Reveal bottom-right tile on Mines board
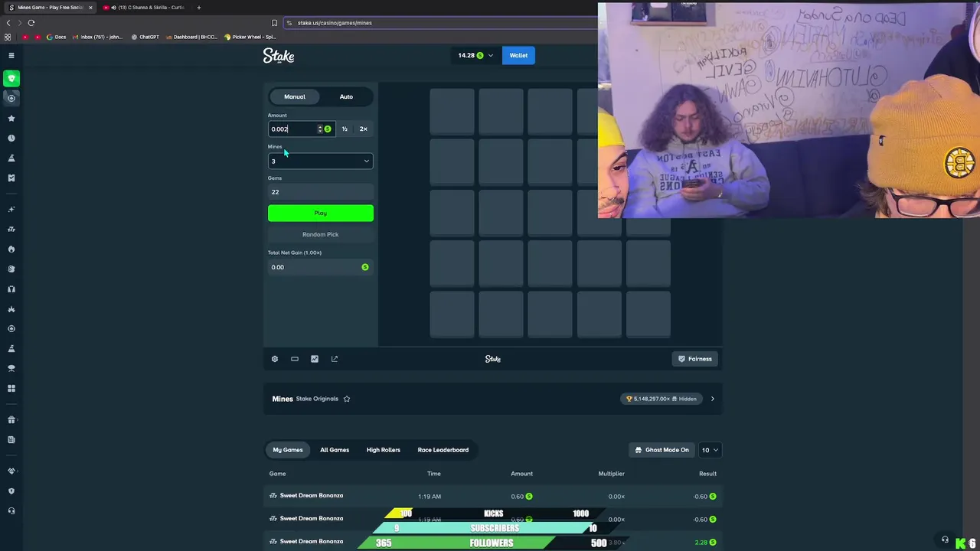This screenshot has width=980, height=551. [x=648, y=315]
